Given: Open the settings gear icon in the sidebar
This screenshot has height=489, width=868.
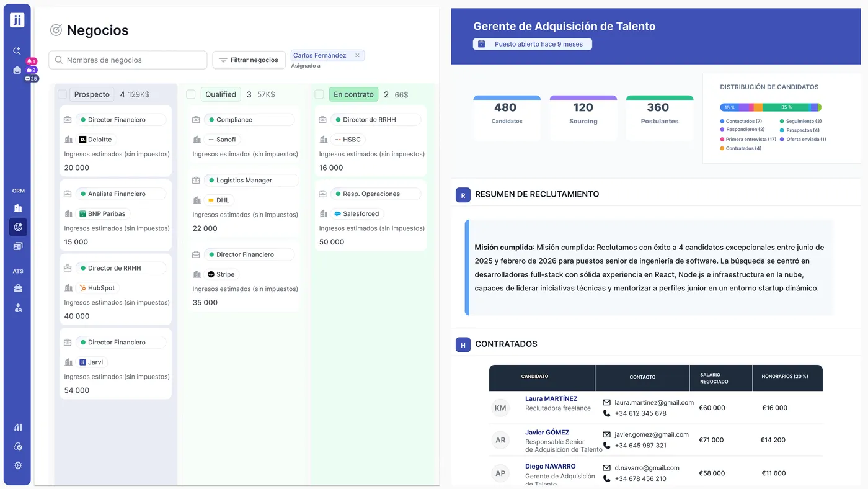Looking at the screenshot, I should pyautogui.click(x=18, y=465).
